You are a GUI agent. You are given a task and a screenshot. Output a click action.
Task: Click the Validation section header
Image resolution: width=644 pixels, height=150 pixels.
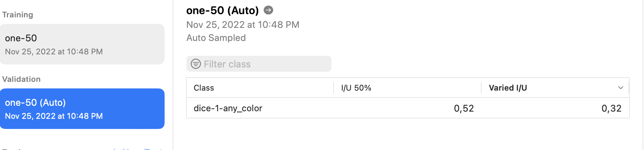pyautogui.click(x=21, y=79)
